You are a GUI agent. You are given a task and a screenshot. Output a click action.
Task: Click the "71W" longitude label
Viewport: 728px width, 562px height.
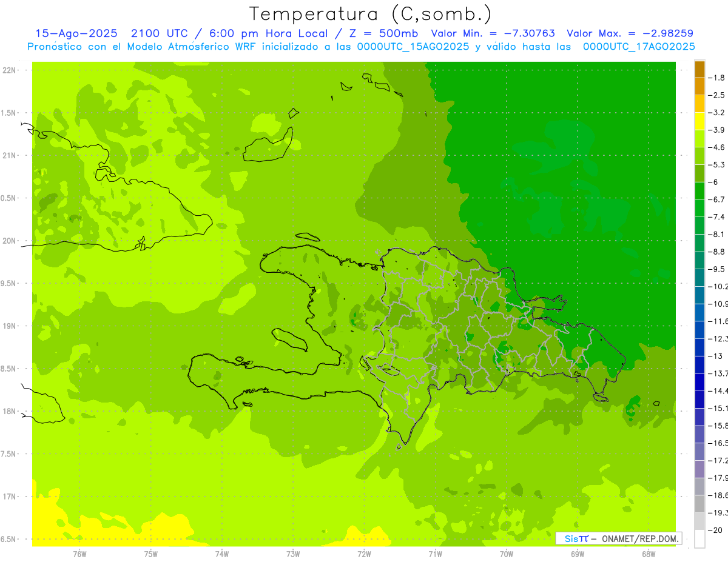click(435, 554)
